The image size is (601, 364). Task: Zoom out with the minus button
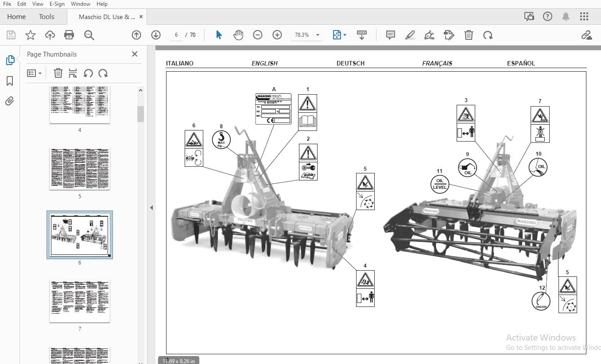(x=258, y=35)
